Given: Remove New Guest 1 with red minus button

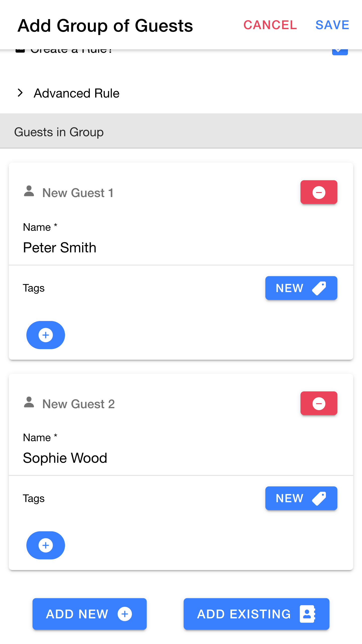Looking at the screenshot, I should (319, 192).
